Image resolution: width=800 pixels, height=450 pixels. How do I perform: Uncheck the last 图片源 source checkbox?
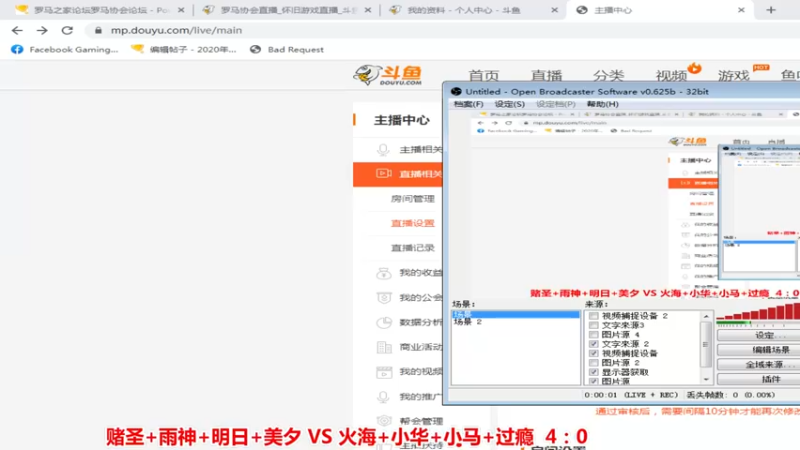point(593,381)
